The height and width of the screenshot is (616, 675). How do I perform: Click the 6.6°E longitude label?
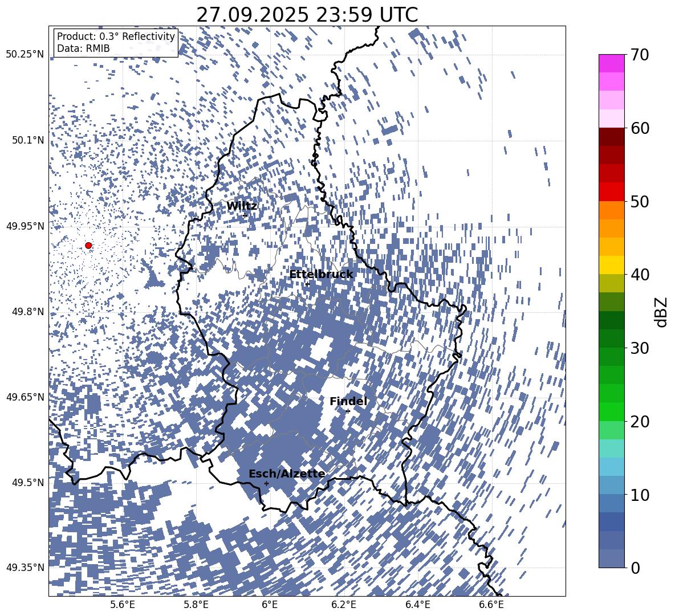491,605
